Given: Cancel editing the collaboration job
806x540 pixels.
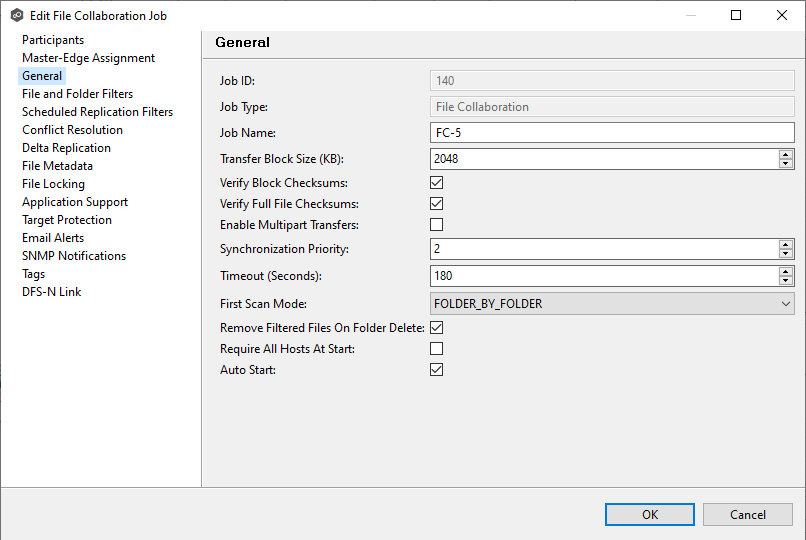Looking at the screenshot, I should [x=747, y=514].
